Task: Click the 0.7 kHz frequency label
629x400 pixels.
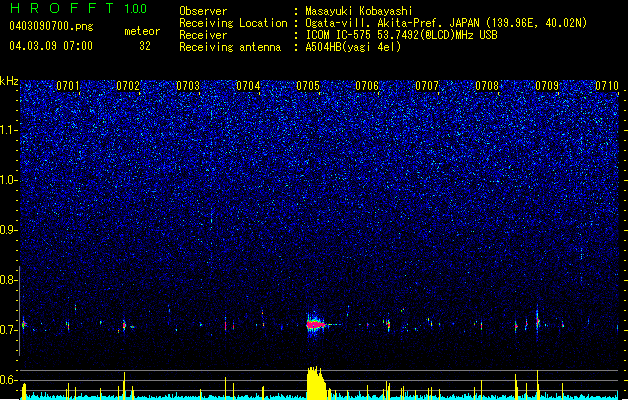Action: tap(9, 330)
